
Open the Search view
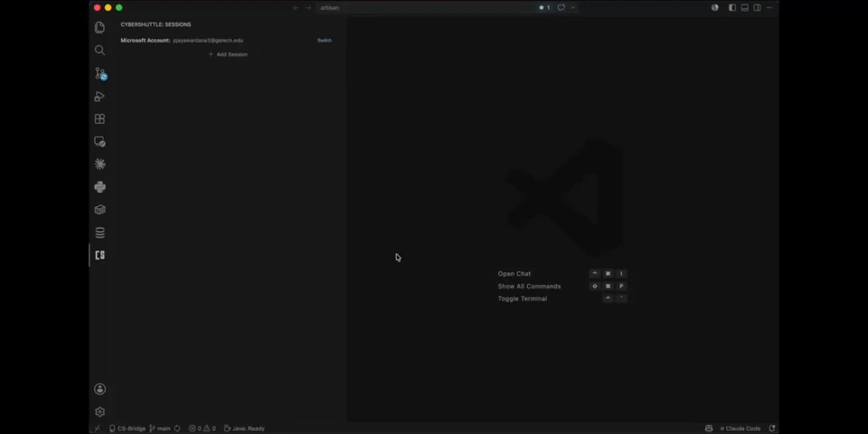99,51
